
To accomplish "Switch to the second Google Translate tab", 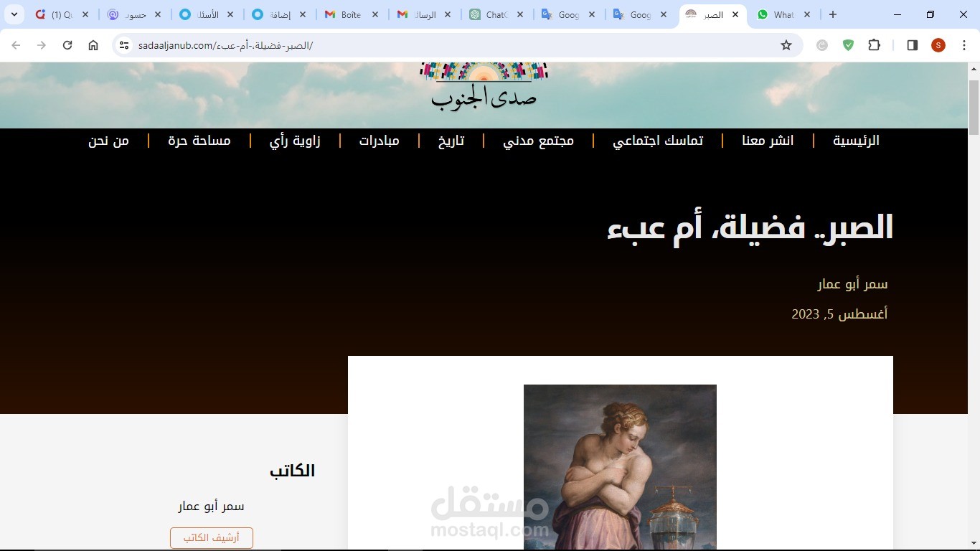I will [x=641, y=14].
